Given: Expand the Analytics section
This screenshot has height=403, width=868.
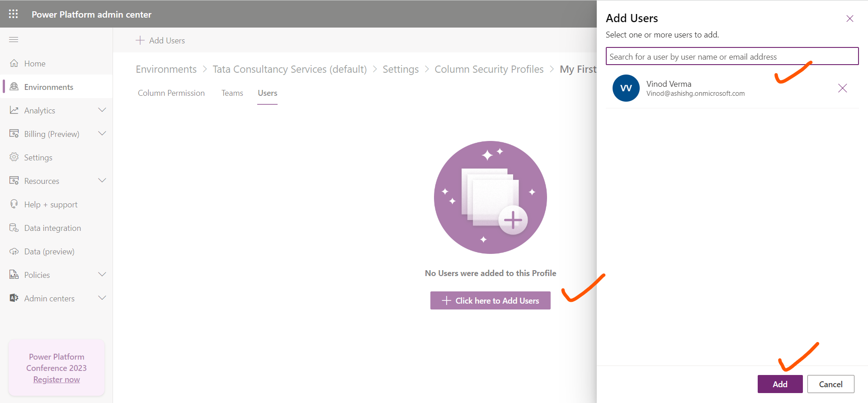Looking at the screenshot, I should (x=102, y=110).
